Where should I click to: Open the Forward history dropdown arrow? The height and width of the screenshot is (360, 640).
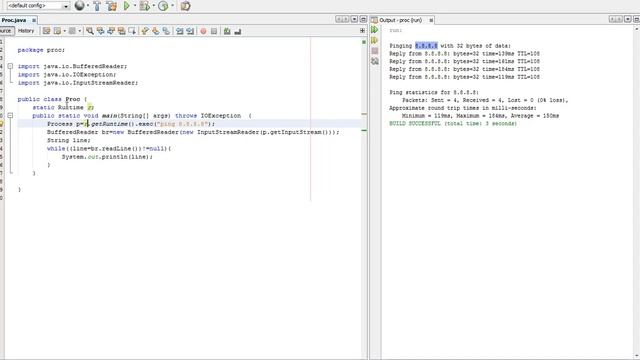point(80,31)
